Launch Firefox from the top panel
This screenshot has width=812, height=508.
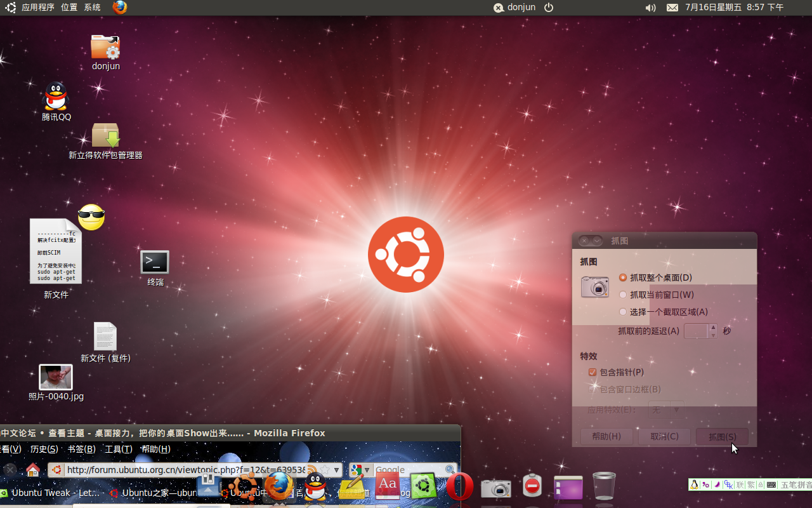(x=120, y=8)
